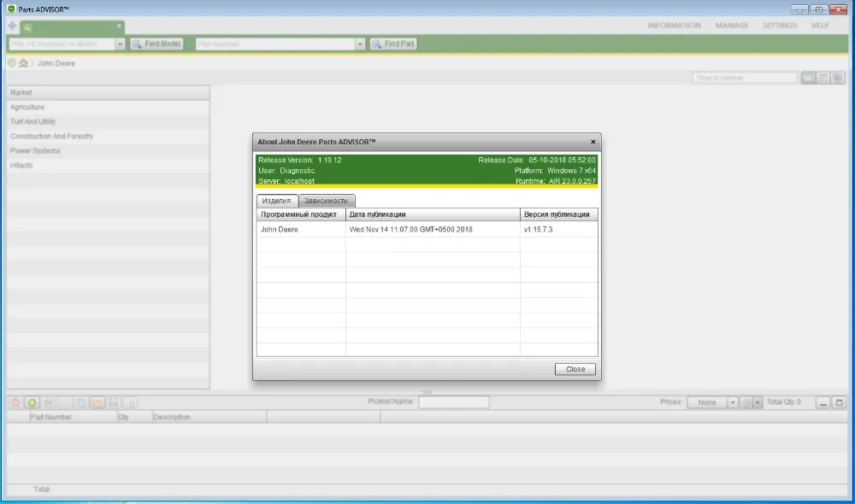Sort by Версия публикации column header
This screenshot has height=504, width=855.
pyautogui.click(x=559, y=214)
